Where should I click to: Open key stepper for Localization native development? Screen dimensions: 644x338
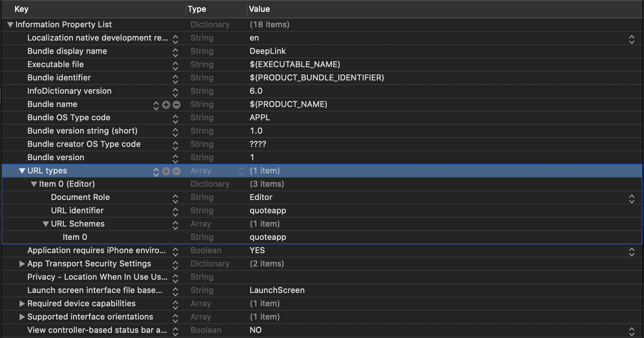coord(175,39)
